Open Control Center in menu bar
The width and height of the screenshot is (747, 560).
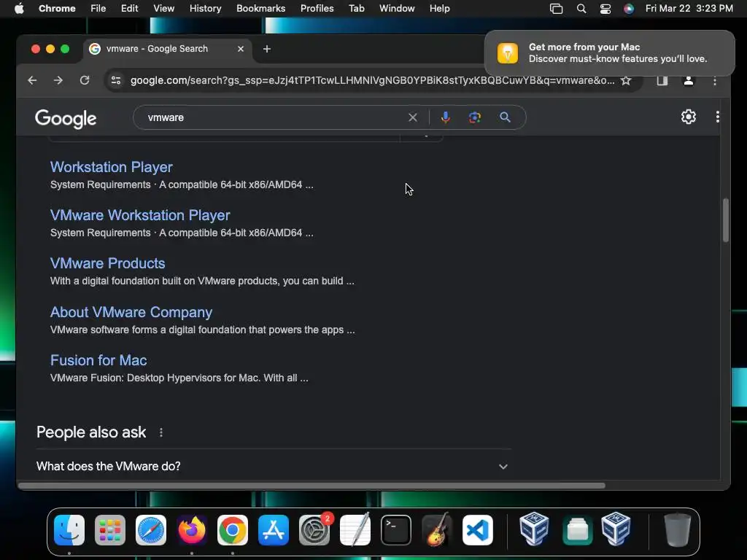[605, 9]
